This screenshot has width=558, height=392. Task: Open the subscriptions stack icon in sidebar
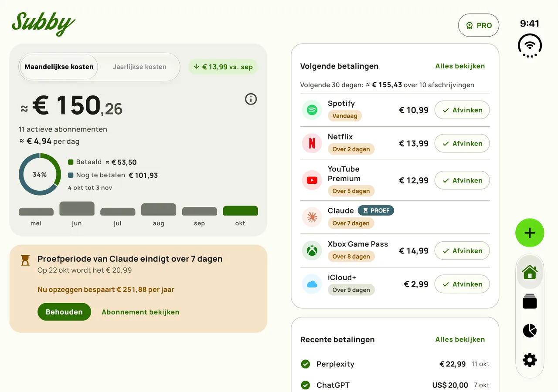tap(530, 301)
